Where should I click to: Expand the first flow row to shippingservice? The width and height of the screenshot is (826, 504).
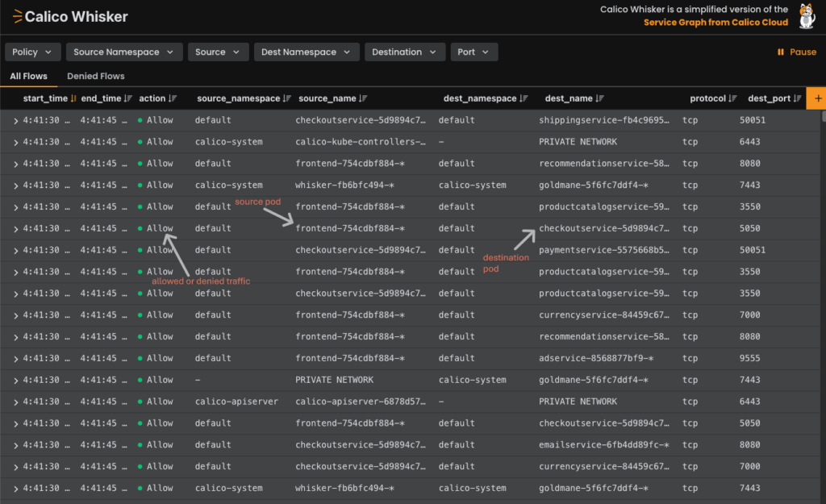pos(15,120)
